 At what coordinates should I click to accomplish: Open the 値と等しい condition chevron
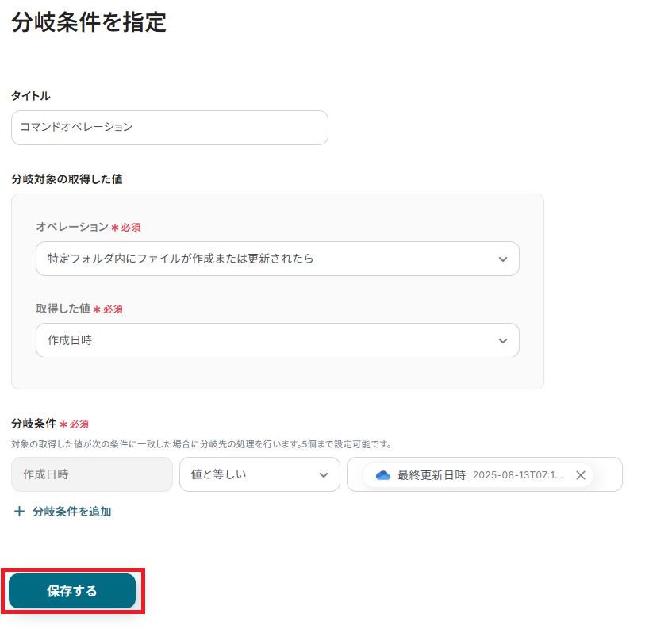tap(323, 475)
